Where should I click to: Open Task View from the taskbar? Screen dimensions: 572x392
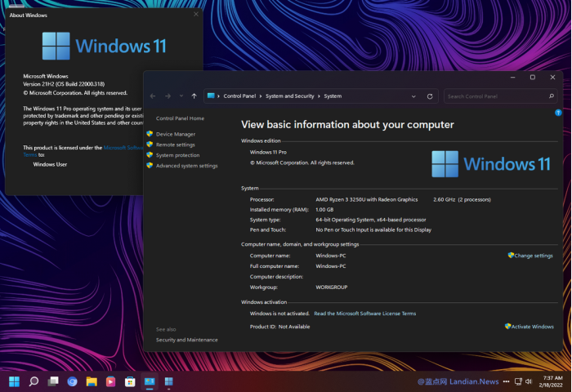[53, 381]
